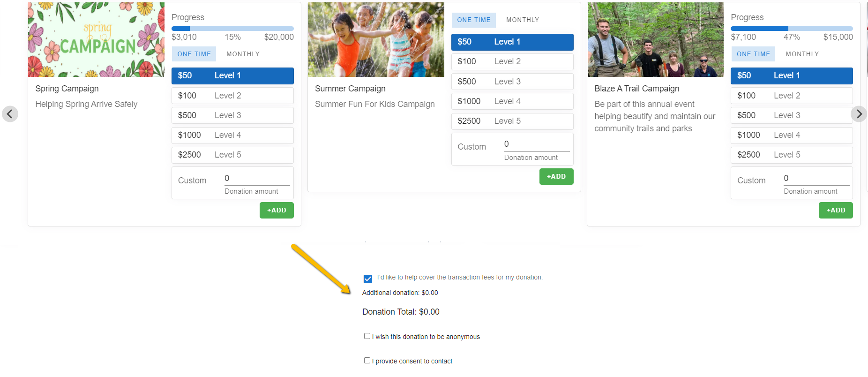
Task: Pick $500 Level 3 in Summer Campaign
Action: (x=512, y=82)
